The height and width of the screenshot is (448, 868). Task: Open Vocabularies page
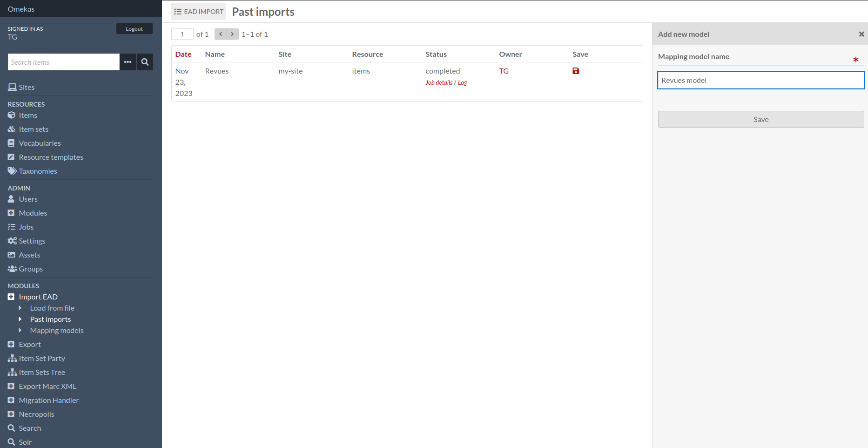click(x=40, y=143)
